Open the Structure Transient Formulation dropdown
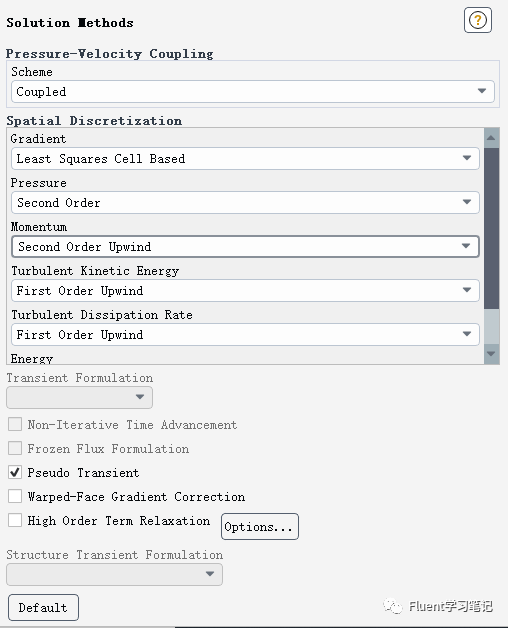Screen dimensions: 508x628 tap(115, 574)
